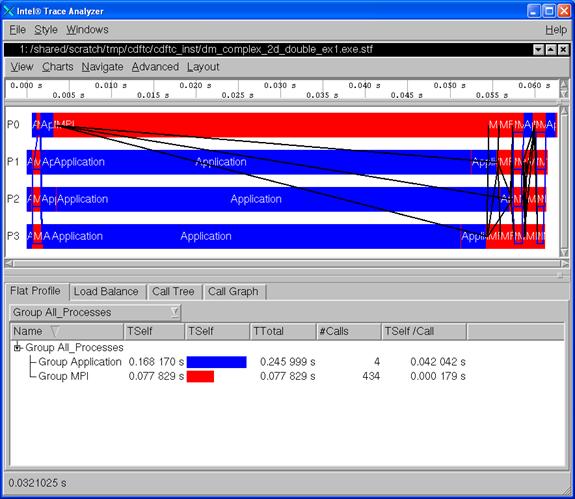Viewport: 575px width, 499px height.
Task: Open the Group All_Processes dropdown
Action: [x=95, y=312]
